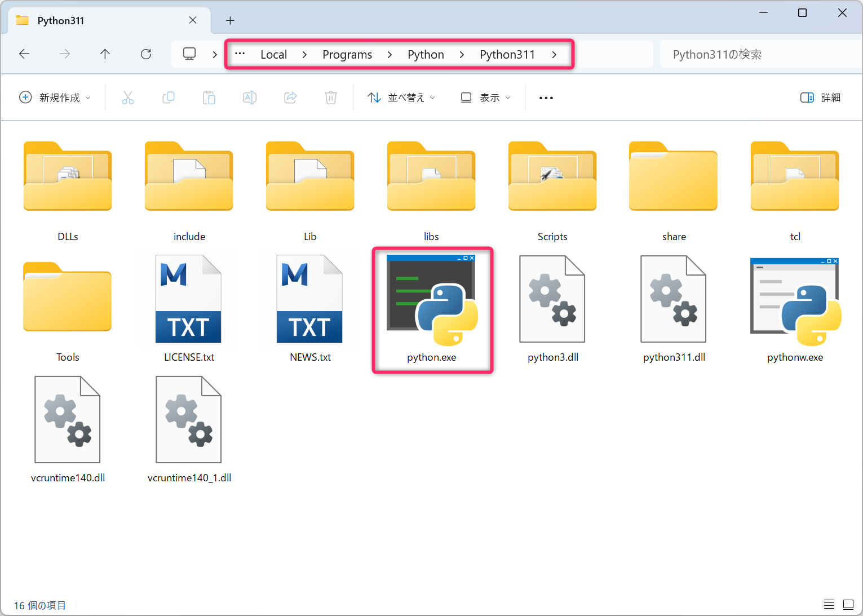863x616 pixels.
Task: Toggle the 詳細 details pane
Action: pyautogui.click(x=820, y=98)
